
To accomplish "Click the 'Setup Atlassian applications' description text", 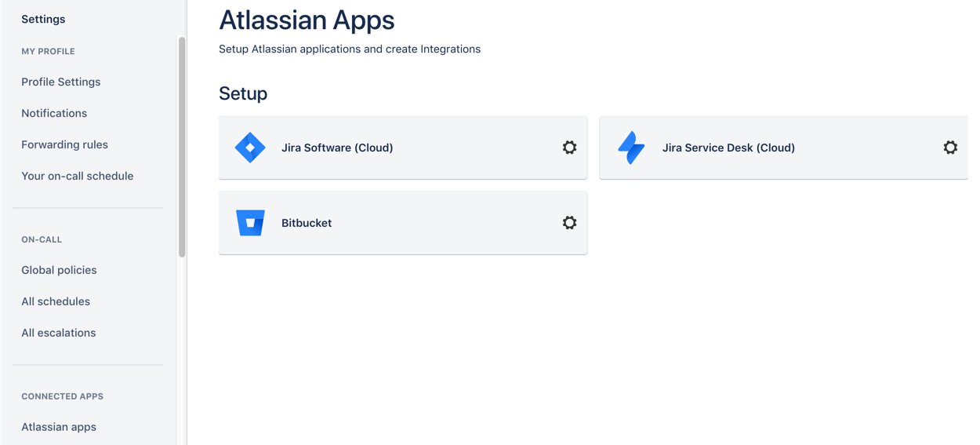I will click(x=350, y=49).
